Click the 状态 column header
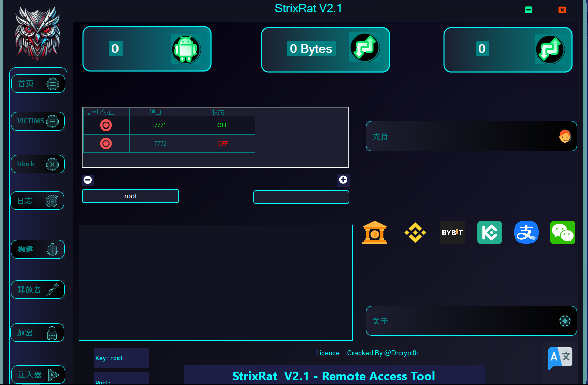The height and width of the screenshot is (385, 588). (223, 112)
